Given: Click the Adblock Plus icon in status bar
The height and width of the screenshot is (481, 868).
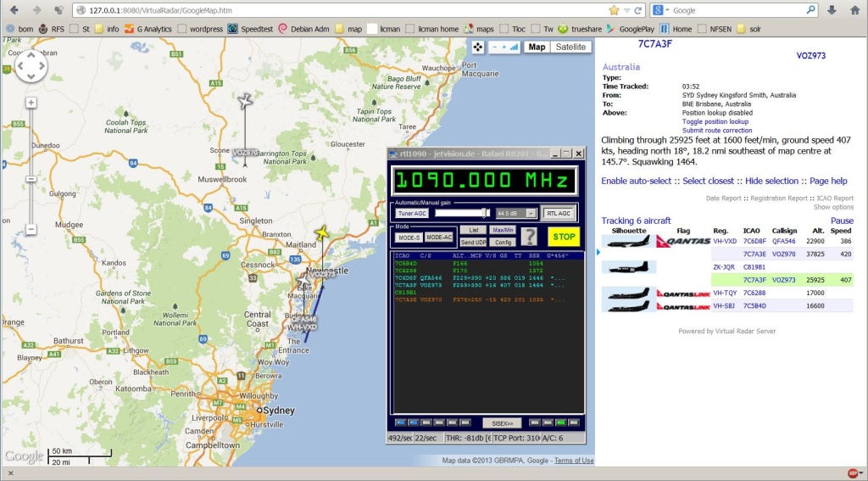Looking at the screenshot, I should [x=853, y=474].
